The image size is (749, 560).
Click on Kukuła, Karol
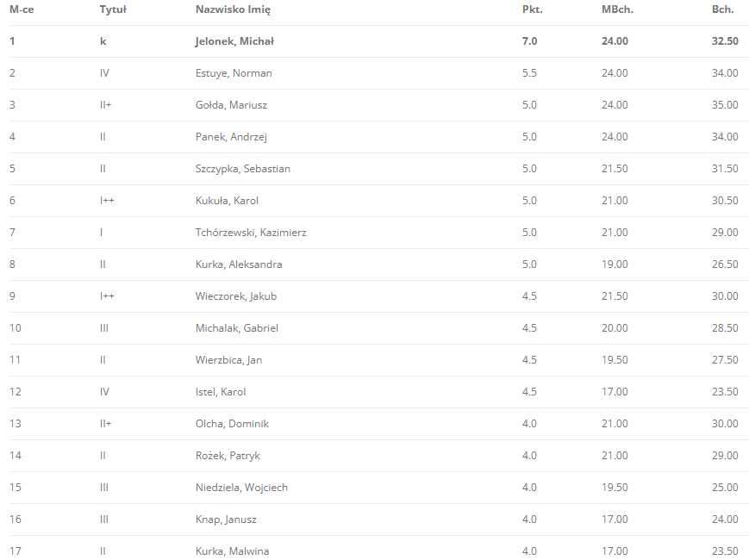click(x=227, y=201)
